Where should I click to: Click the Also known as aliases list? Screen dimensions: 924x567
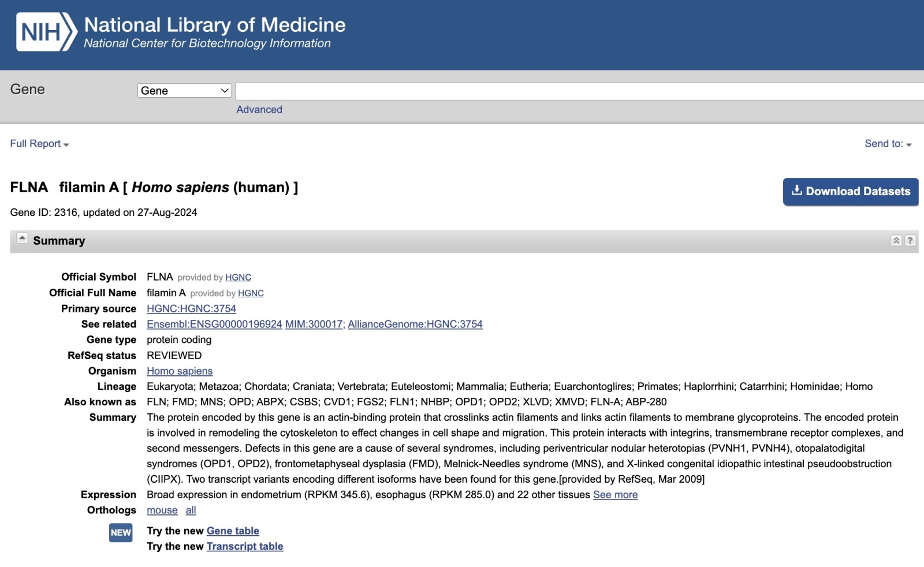pyautogui.click(x=407, y=402)
